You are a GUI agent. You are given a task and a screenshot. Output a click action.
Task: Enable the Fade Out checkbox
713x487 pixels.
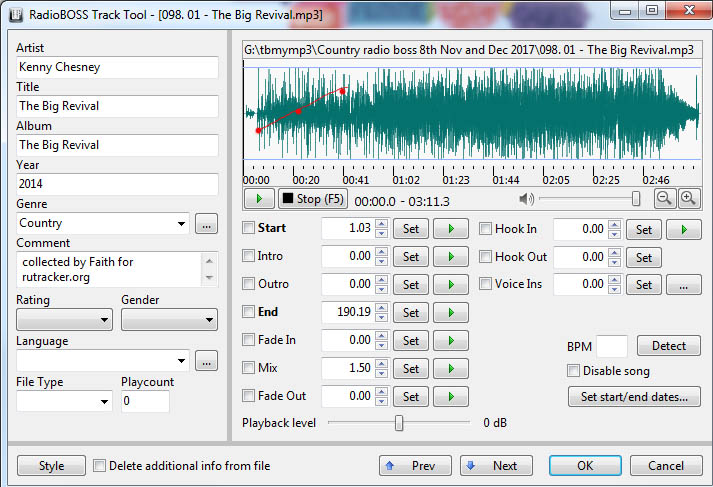248,396
